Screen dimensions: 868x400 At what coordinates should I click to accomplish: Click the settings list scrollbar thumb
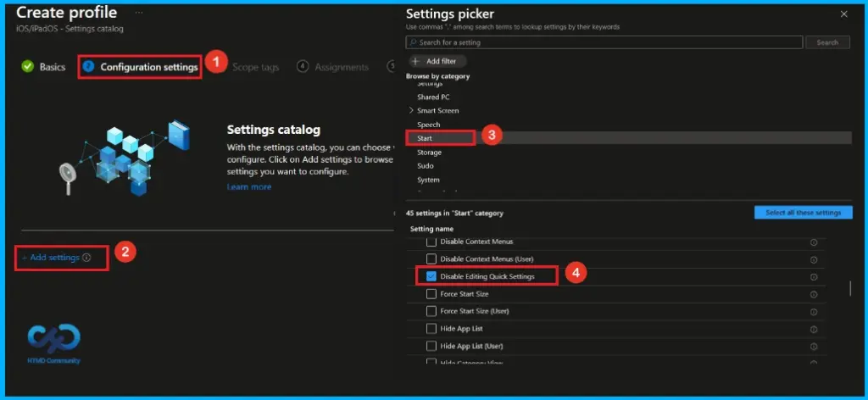pyautogui.click(x=851, y=288)
